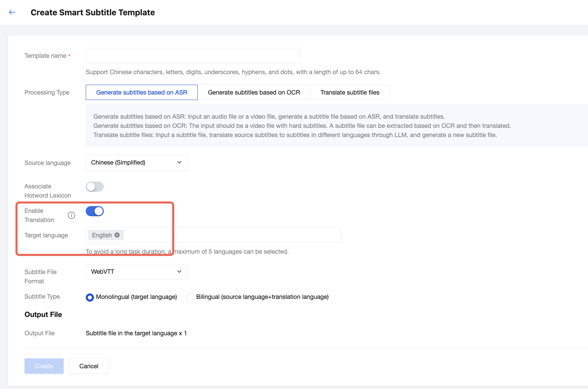Open the Target language selector field

point(231,235)
